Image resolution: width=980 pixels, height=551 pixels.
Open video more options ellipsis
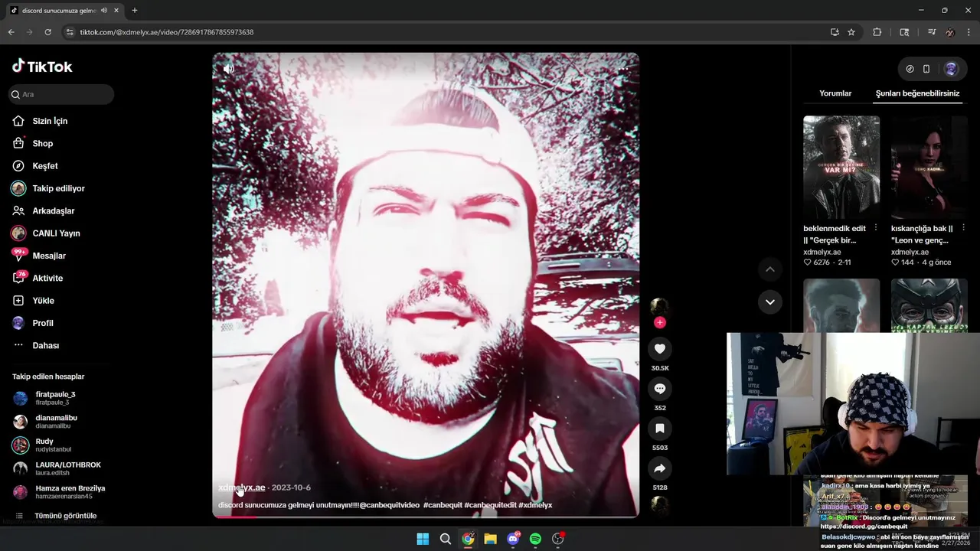pyautogui.click(x=623, y=69)
